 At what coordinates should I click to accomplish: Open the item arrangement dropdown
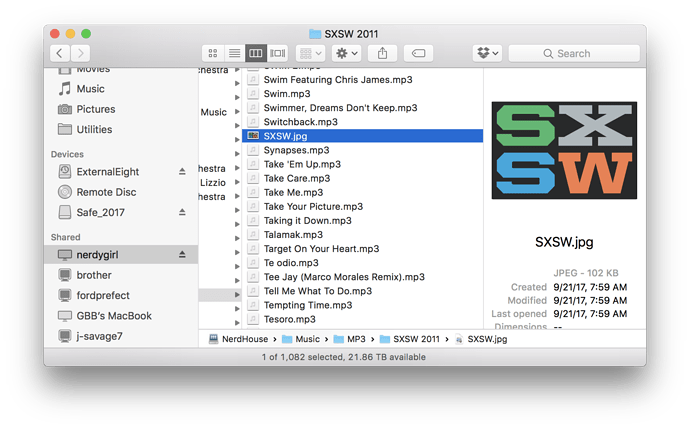(311, 53)
